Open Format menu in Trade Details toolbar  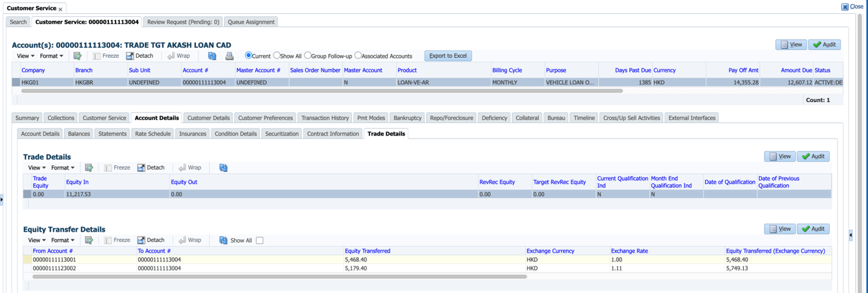coord(63,168)
